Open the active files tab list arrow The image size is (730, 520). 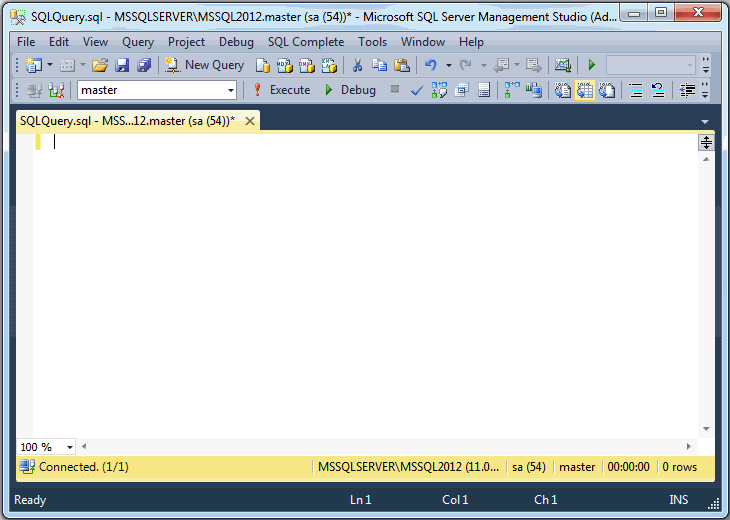coord(705,121)
